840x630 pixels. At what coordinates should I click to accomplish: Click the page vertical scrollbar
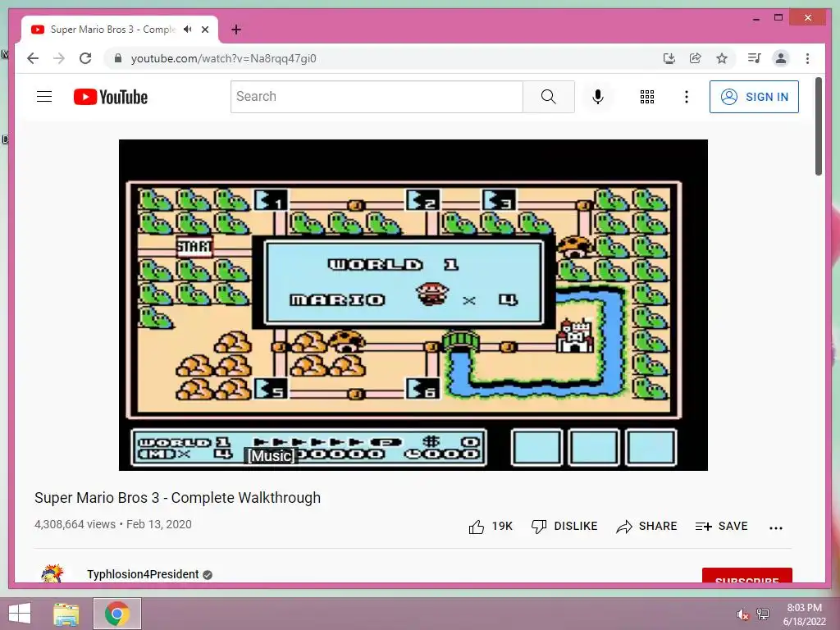819,126
